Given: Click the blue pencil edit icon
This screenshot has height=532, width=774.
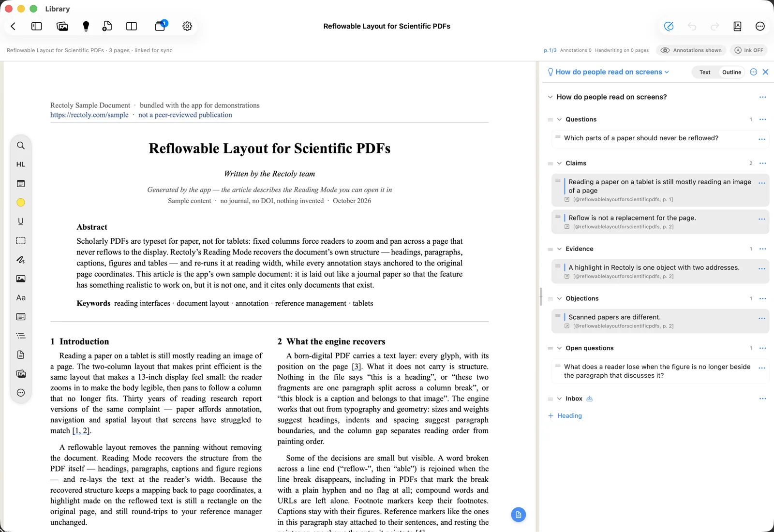Looking at the screenshot, I should (669, 26).
